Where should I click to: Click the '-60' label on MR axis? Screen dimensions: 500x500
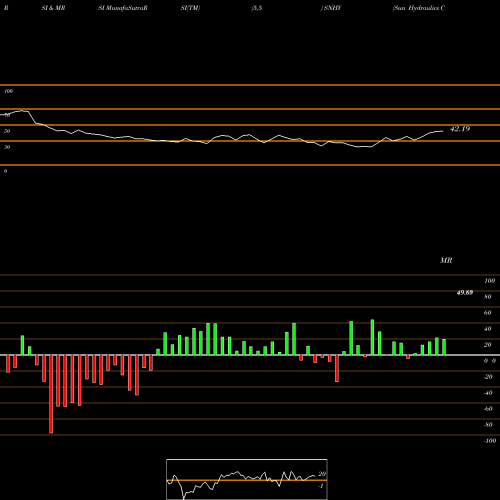coord(488,409)
